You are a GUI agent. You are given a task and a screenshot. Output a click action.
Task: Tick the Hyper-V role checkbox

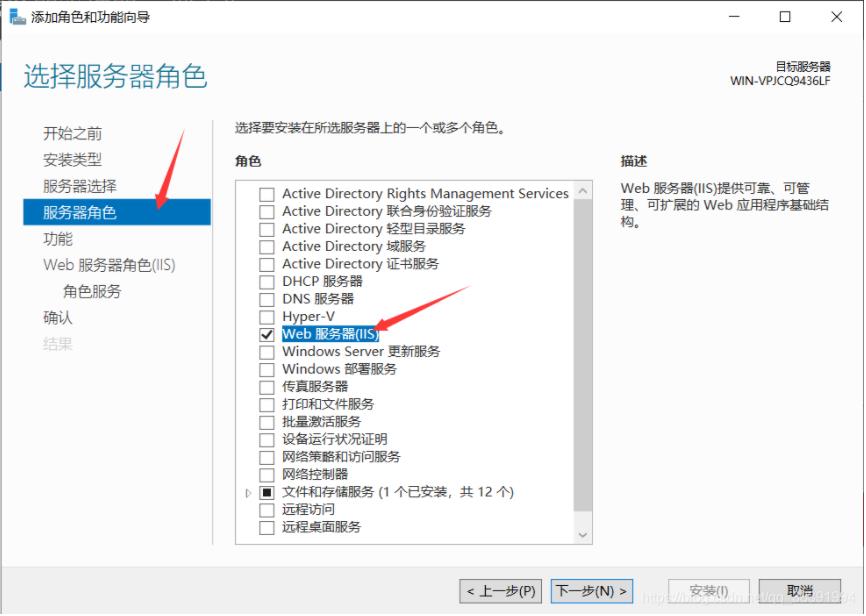pyautogui.click(x=267, y=317)
